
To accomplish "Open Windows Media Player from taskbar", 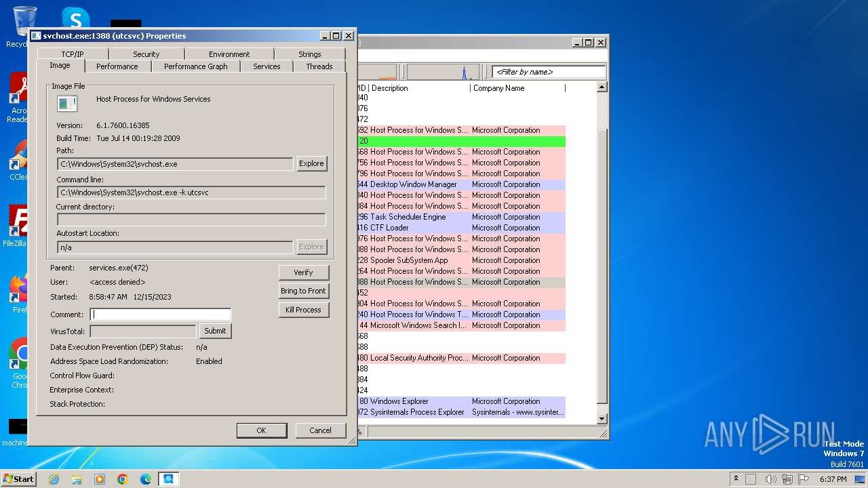I will click(x=100, y=479).
